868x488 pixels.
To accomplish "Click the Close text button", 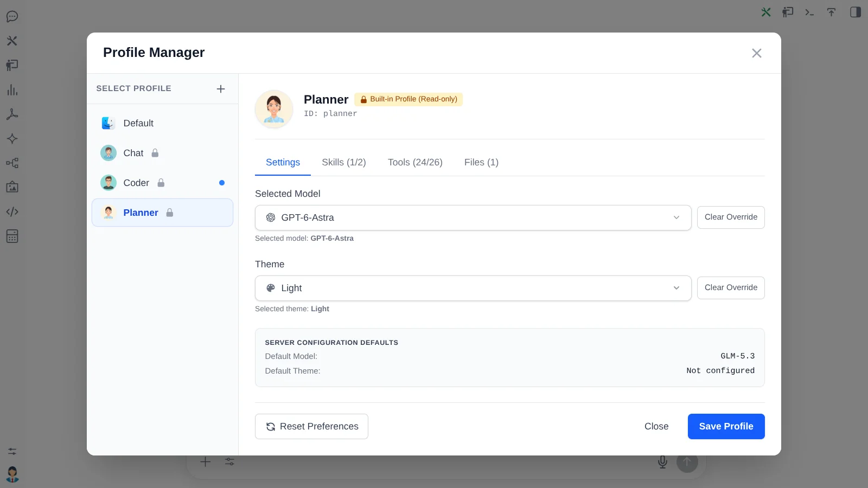I will coord(656,427).
